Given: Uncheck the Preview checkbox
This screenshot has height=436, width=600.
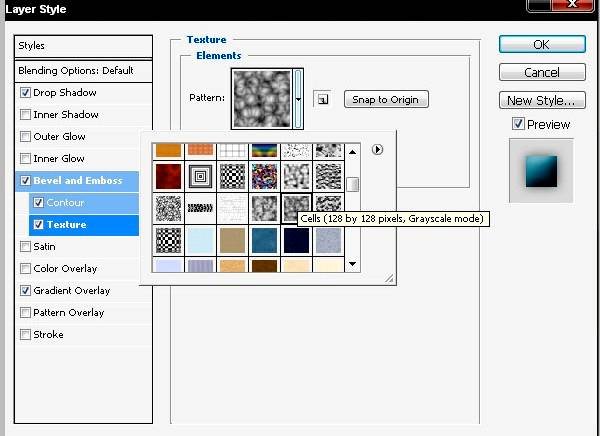Looking at the screenshot, I should pos(517,124).
